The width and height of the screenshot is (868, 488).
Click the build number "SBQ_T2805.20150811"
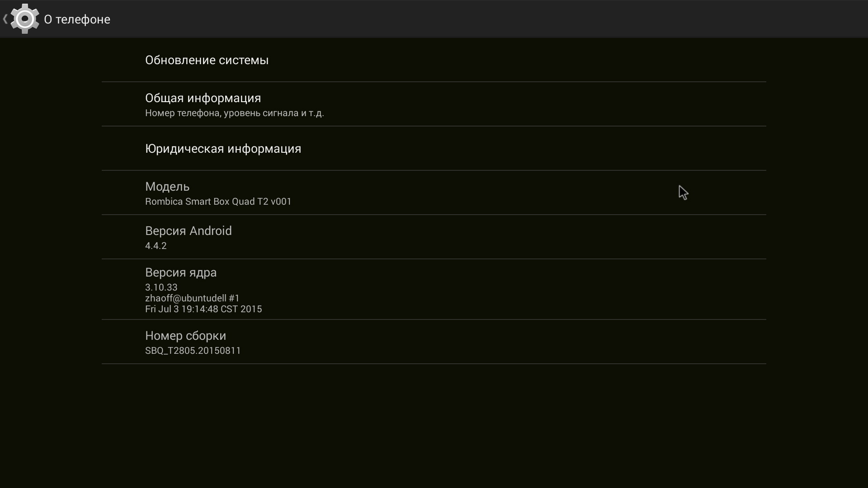[193, 351]
